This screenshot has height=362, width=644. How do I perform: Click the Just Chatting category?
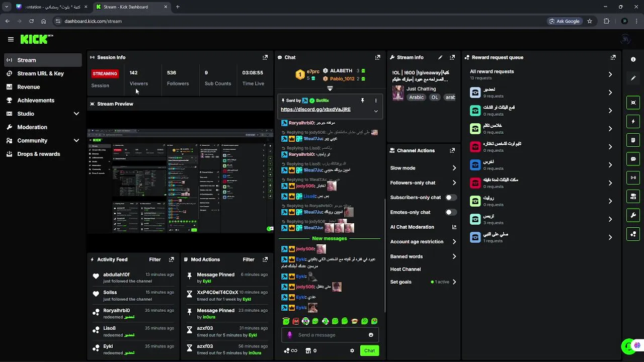point(421,89)
